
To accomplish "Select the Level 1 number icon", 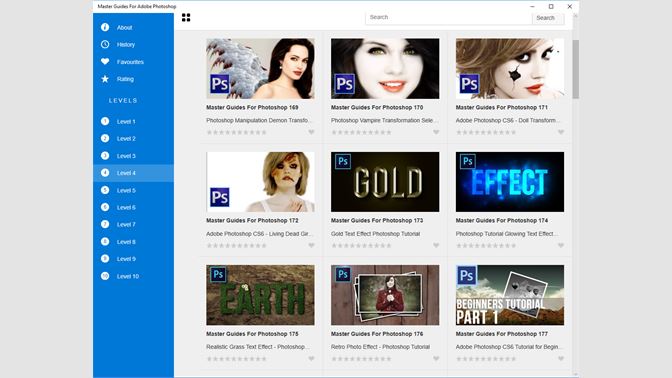I will 105,121.
